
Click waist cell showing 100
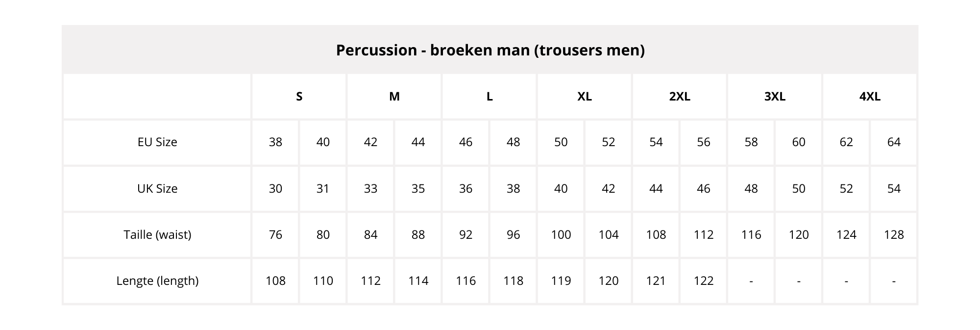pos(561,234)
